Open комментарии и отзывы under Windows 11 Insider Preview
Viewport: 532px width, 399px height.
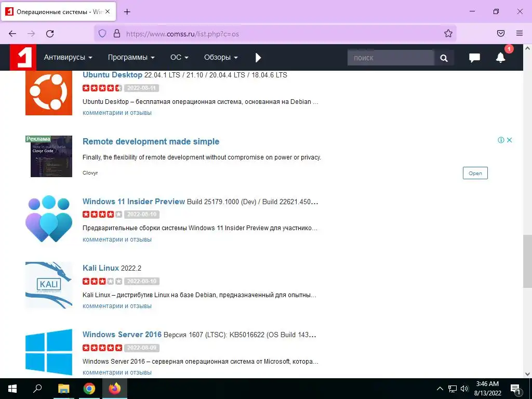point(117,240)
